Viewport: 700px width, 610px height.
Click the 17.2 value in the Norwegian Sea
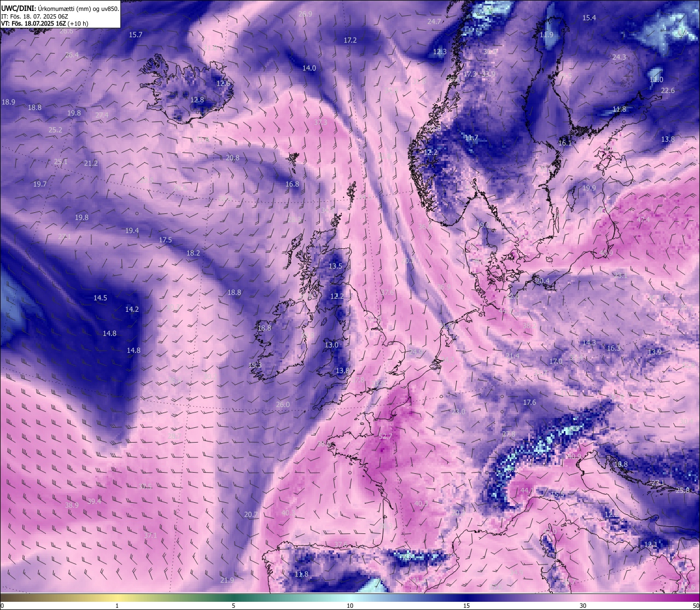pyautogui.click(x=350, y=40)
